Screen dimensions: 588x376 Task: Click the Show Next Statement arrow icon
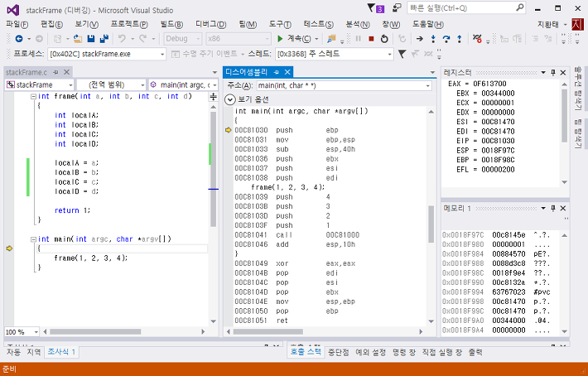pos(420,39)
